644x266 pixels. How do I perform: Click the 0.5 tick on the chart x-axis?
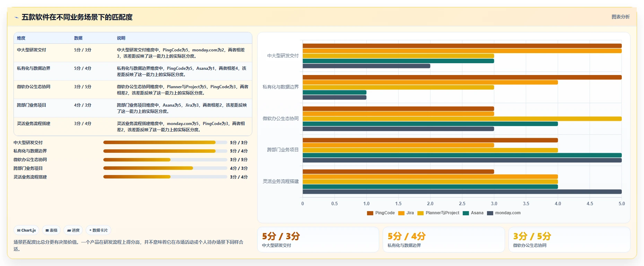coord(334,204)
